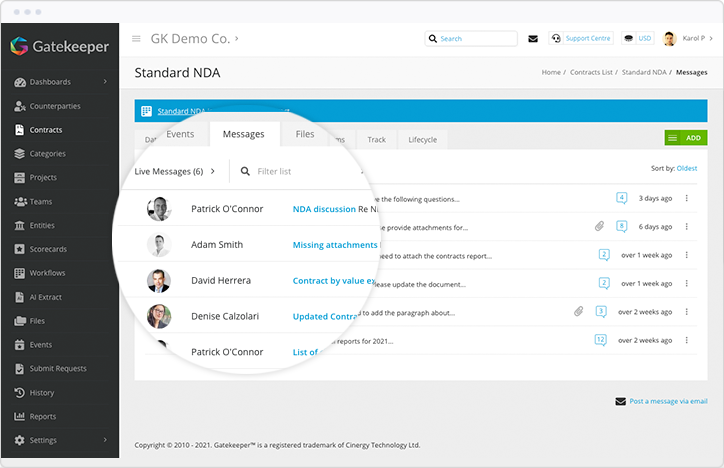
Task: Change sort order via Oldest link
Action: click(687, 169)
